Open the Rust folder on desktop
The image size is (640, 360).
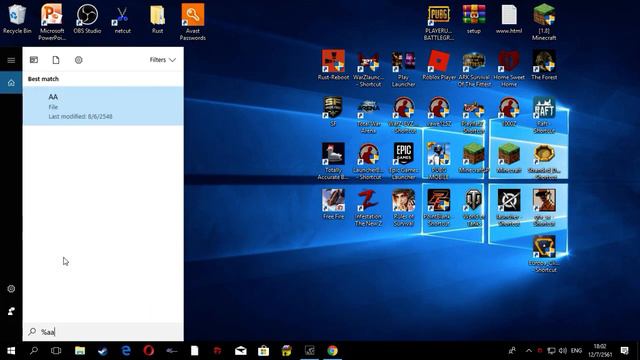tap(157, 19)
